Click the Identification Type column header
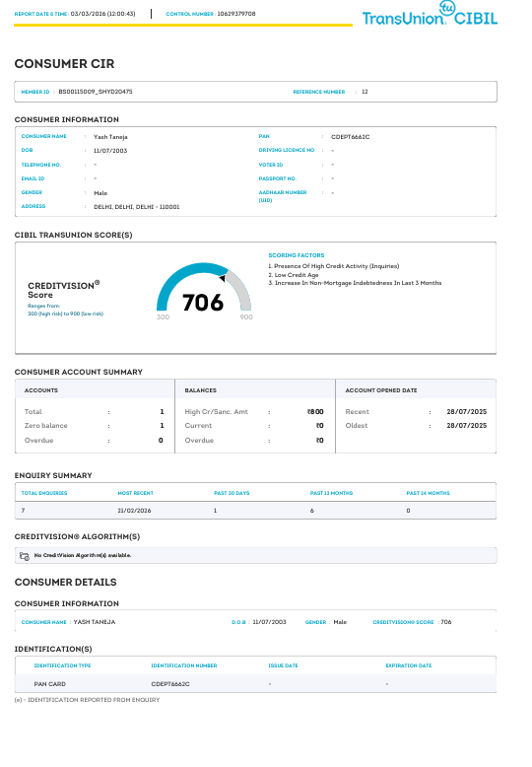The height and width of the screenshot is (767, 532). [63, 665]
